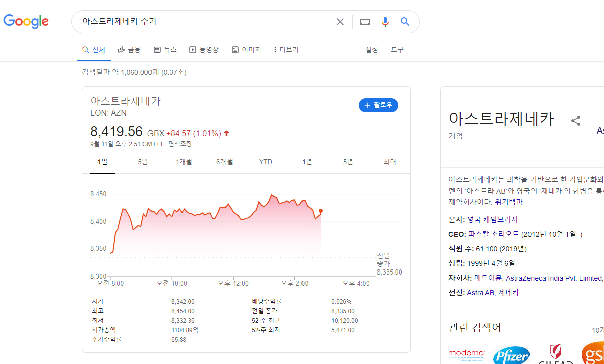Expand the 더보기 menu

click(x=286, y=50)
